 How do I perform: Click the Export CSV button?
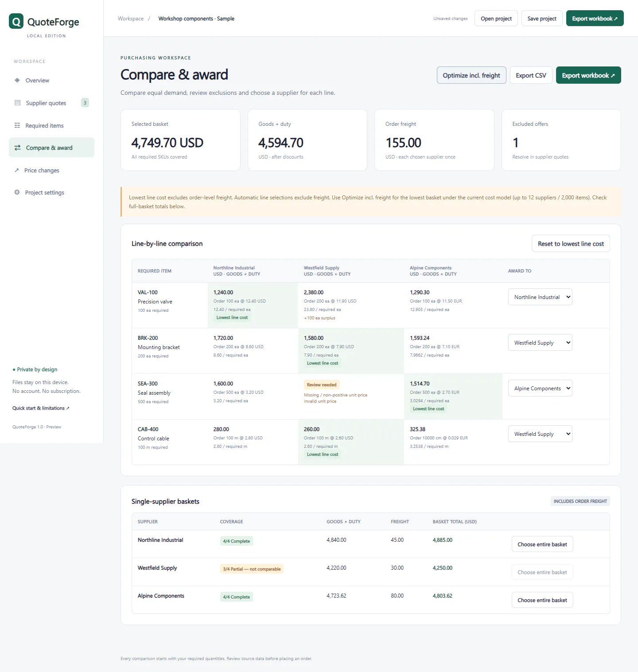tap(531, 75)
